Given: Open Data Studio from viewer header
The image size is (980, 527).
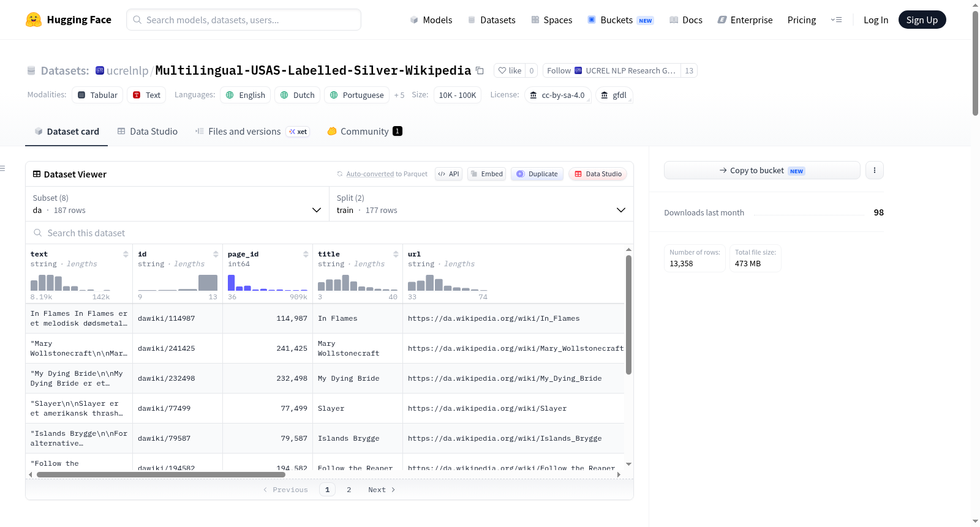Looking at the screenshot, I should pos(598,174).
